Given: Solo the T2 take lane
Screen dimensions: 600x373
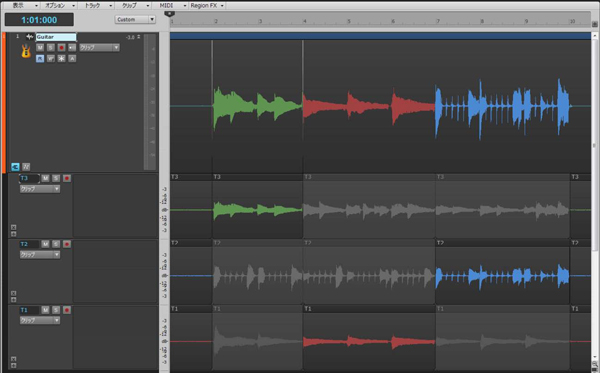Looking at the screenshot, I should (56, 244).
